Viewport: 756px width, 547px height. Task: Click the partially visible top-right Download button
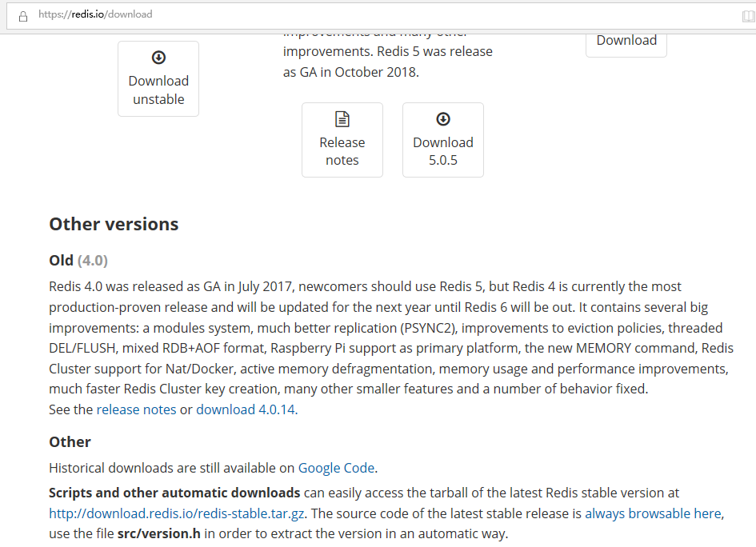[626, 41]
